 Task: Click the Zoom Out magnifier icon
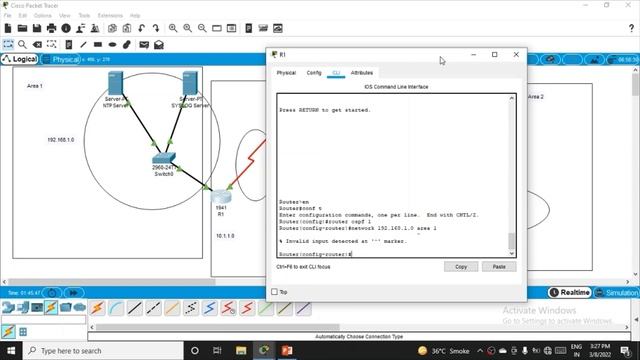tap(202, 28)
